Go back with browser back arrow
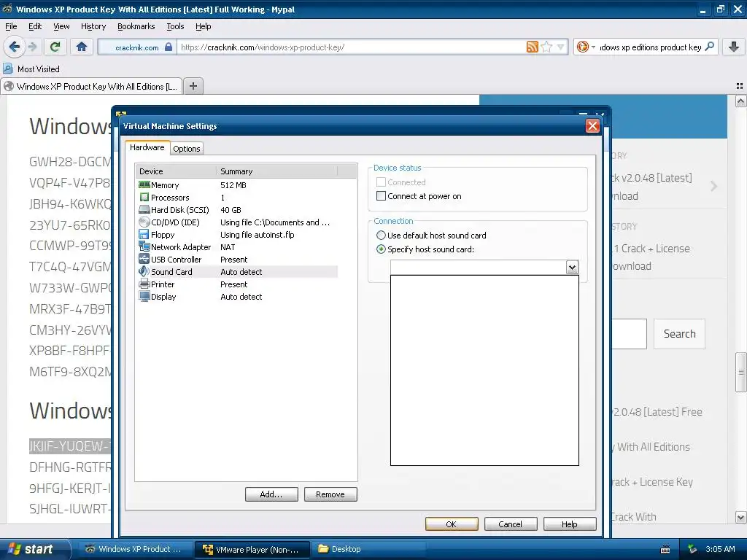The image size is (747, 560). point(14,47)
